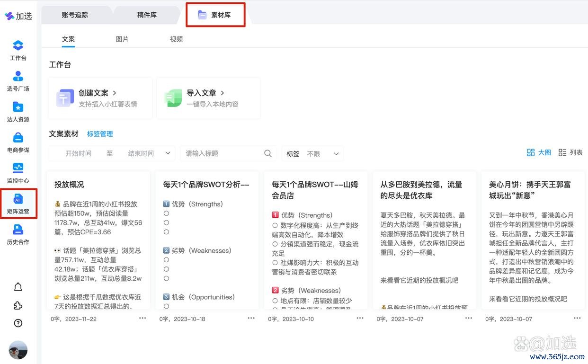This screenshot has height=364, width=588.
Task: Select the 图片 sub-tab
Action: click(122, 39)
